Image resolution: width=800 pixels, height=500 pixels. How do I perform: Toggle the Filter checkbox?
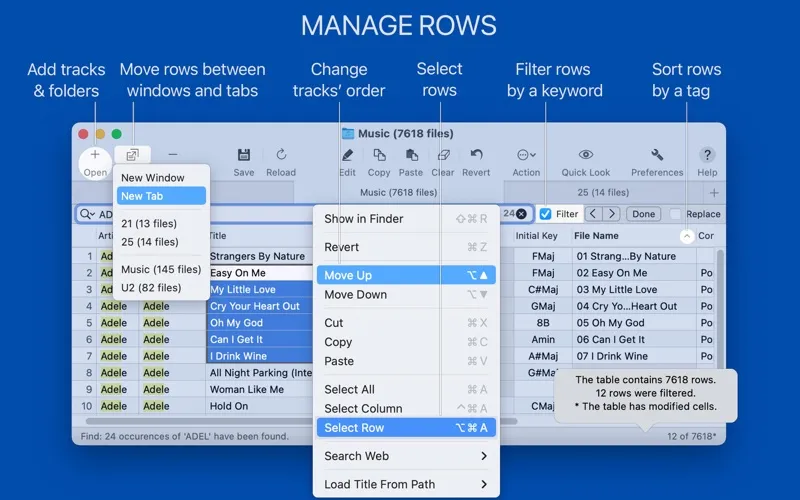[x=545, y=214]
